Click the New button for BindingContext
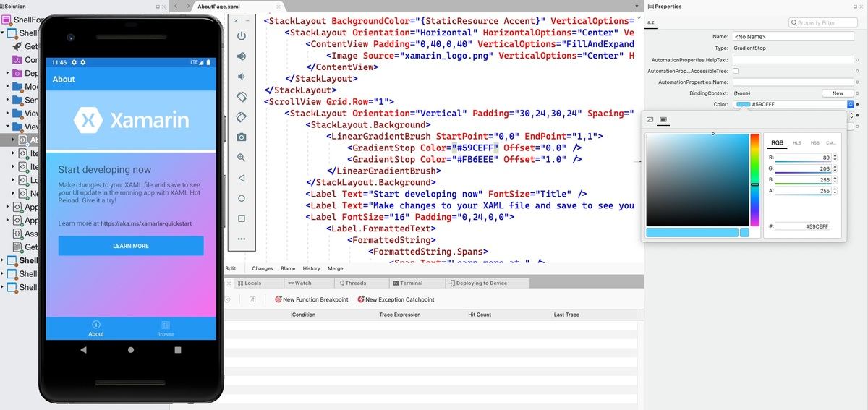 [838, 93]
